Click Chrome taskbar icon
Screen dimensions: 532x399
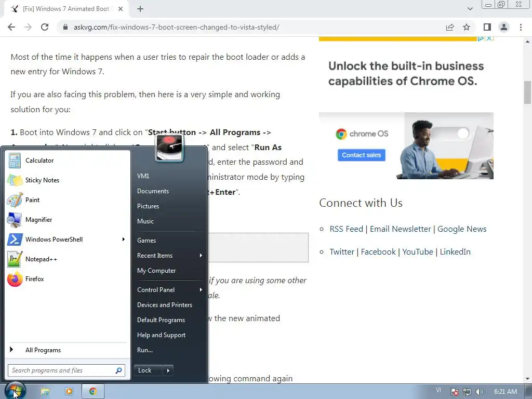click(92, 392)
